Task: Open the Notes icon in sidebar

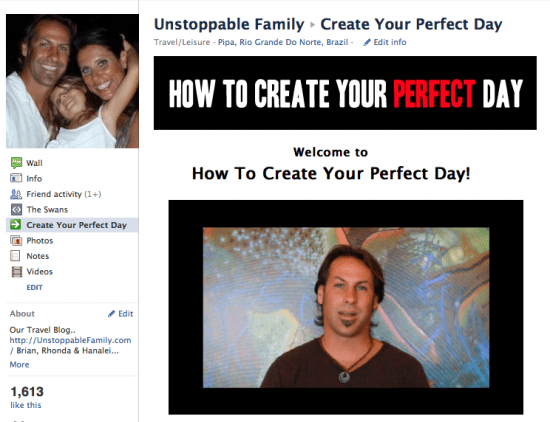Action: [x=15, y=256]
